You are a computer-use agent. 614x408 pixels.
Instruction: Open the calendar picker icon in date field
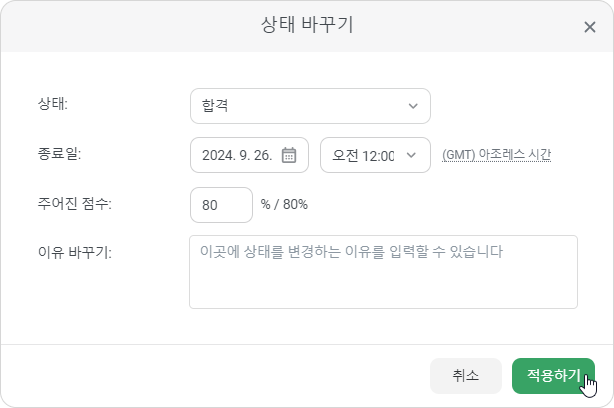[289, 155]
